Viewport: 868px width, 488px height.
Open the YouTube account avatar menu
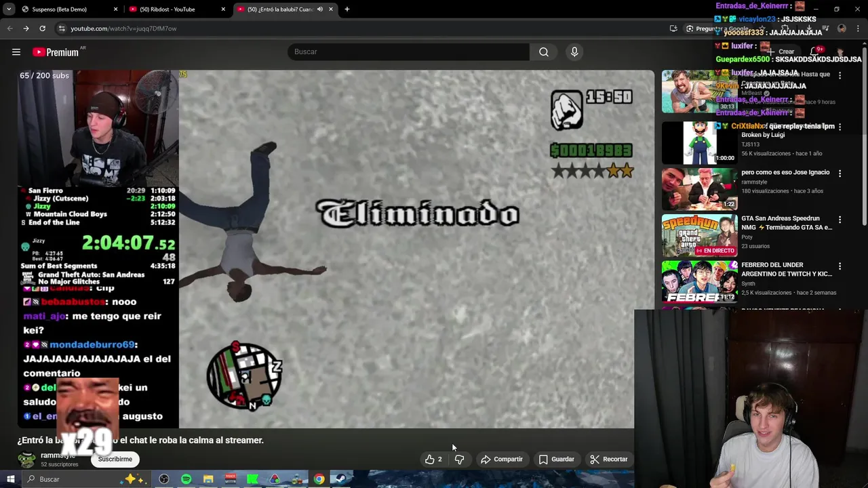(x=841, y=52)
